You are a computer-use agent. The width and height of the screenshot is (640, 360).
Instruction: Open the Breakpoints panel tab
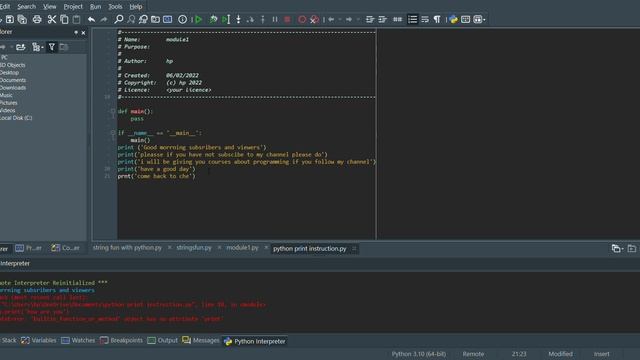122,340
